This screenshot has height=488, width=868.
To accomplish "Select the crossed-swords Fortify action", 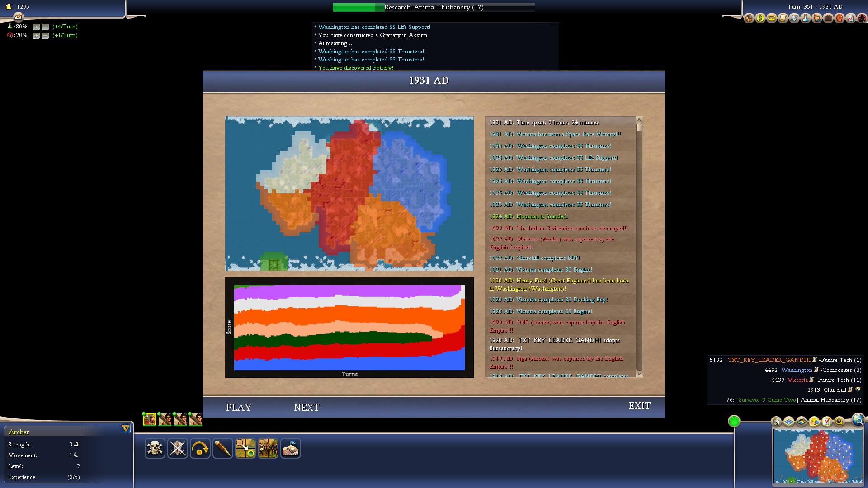I will 177,448.
